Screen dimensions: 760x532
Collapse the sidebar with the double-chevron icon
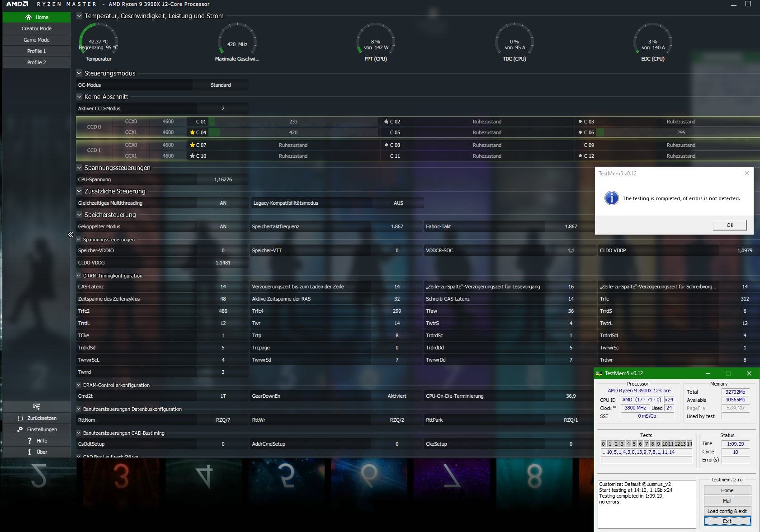pyautogui.click(x=70, y=234)
